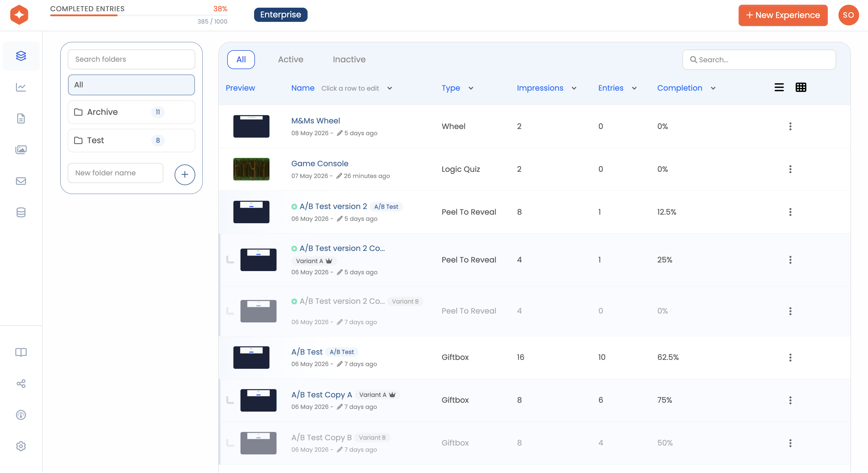Open the M&Ms Wheel experience link
This screenshot has width=868, height=473.
(x=316, y=120)
